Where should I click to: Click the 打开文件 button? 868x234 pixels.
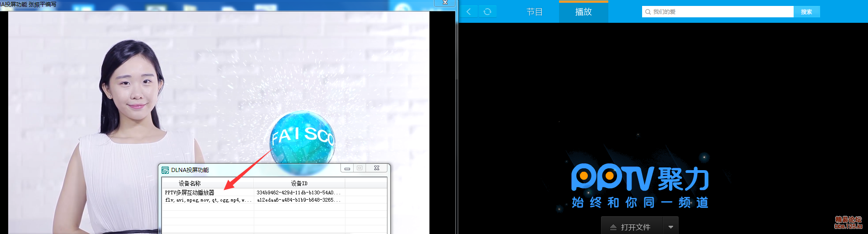[x=632, y=226]
